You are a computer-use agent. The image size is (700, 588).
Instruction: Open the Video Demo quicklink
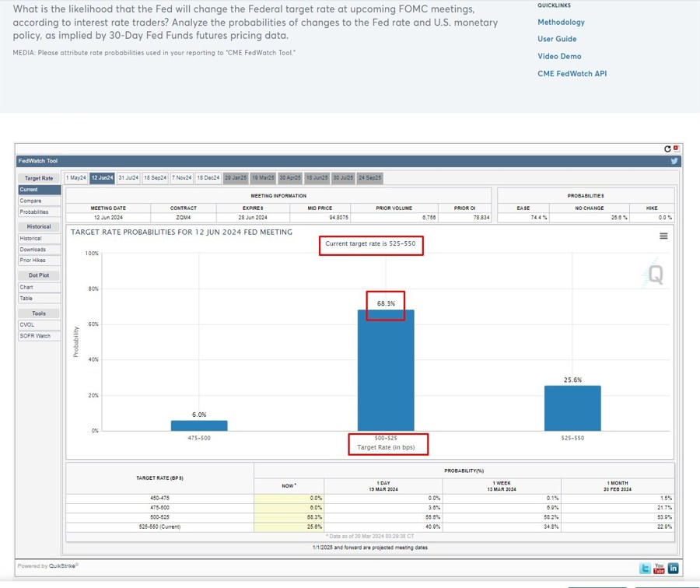coord(559,56)
